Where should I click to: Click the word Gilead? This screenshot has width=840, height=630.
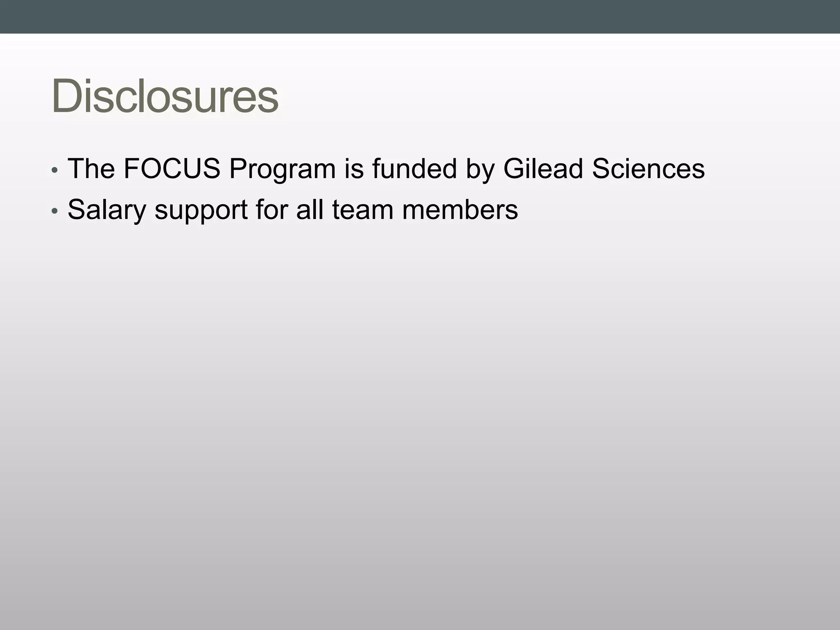click(x=543, y=169)
